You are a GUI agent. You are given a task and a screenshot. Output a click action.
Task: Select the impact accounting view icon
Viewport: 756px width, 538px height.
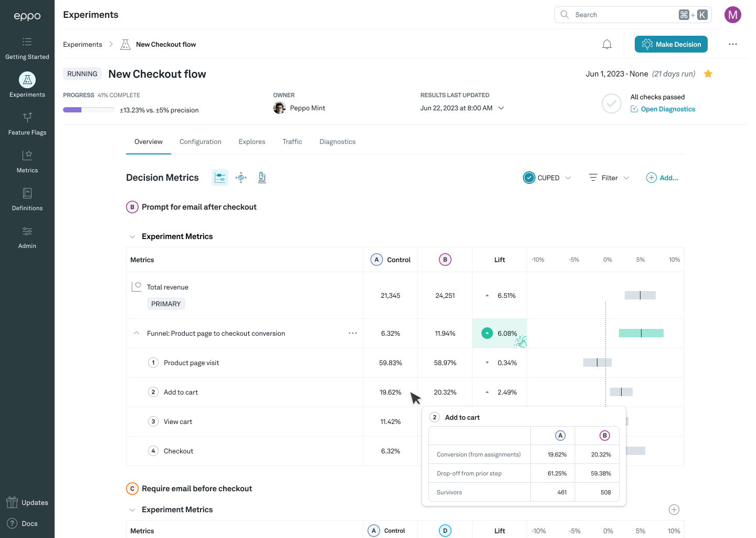[241, 178]
